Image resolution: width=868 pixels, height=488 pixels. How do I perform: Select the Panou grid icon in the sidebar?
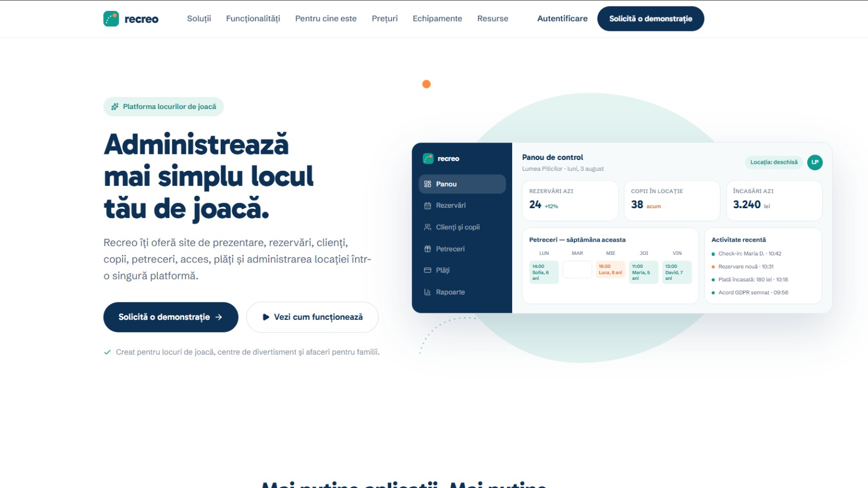click(x=427, y=184)
